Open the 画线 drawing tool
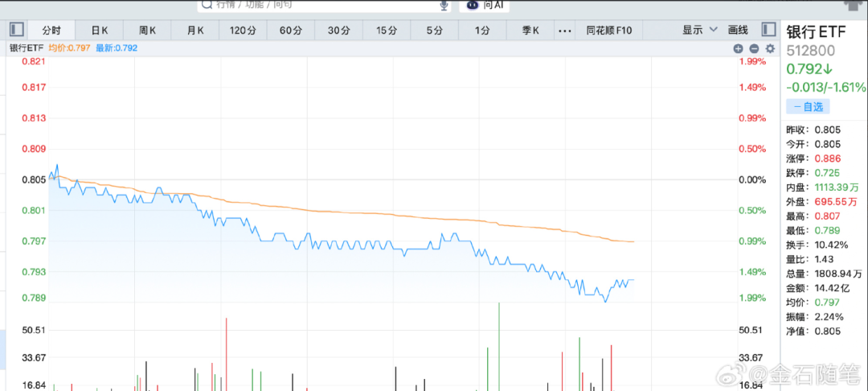Screen dimensions: 868x391 738,30
